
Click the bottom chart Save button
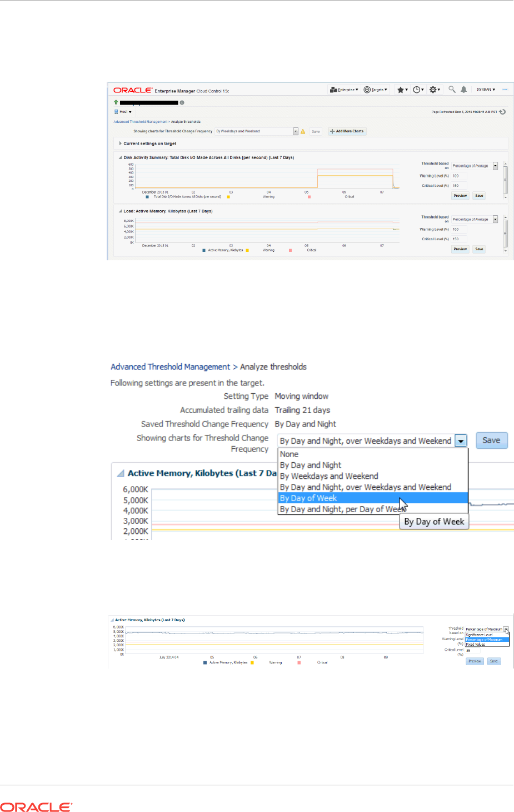click(x=493, y=661)
